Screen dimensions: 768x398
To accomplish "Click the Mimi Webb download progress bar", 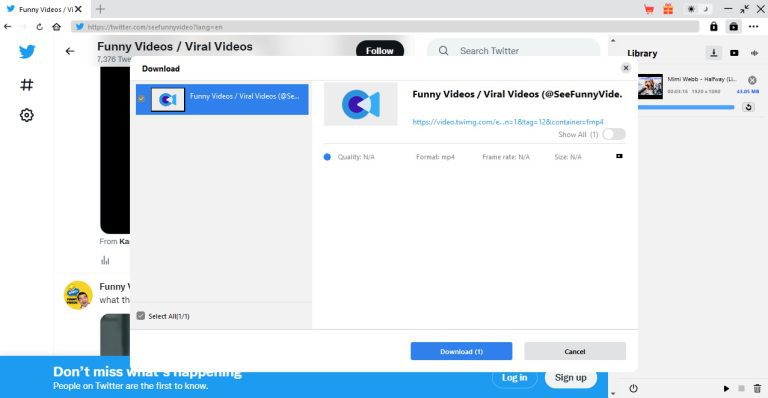I will coord(686,107).
